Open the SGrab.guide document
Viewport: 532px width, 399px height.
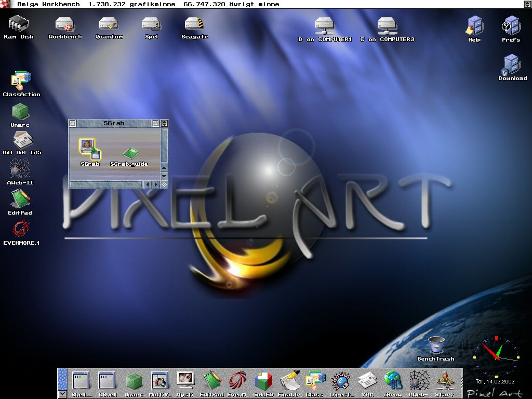tap(130, 153)
